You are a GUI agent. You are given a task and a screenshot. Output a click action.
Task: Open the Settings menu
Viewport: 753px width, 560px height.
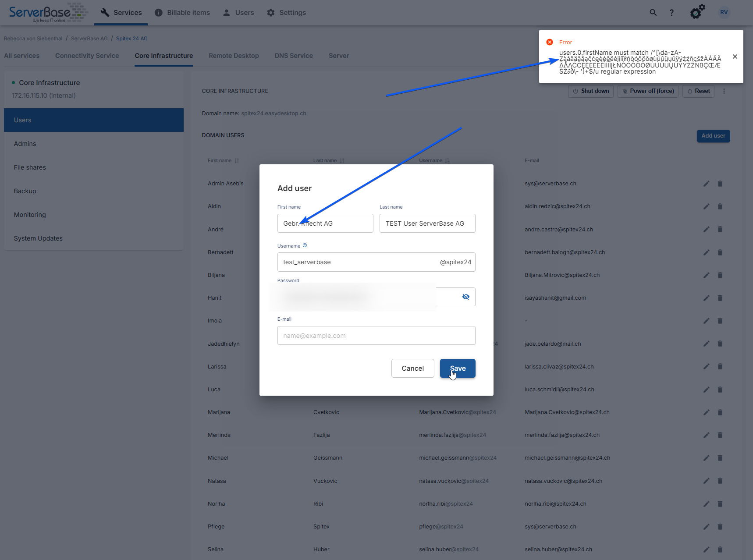286,13
